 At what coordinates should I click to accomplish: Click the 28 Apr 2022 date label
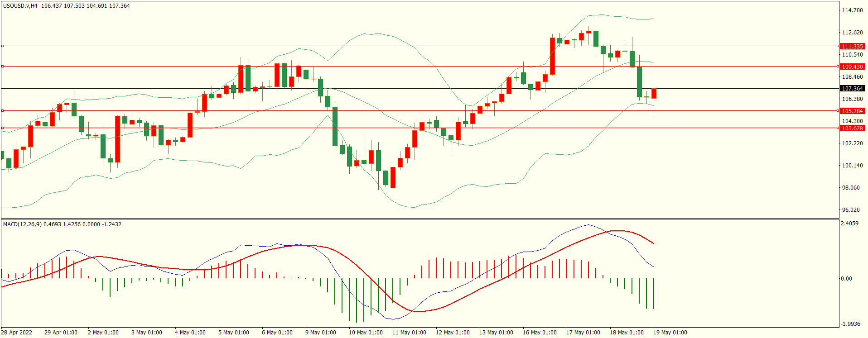[17, 333]
